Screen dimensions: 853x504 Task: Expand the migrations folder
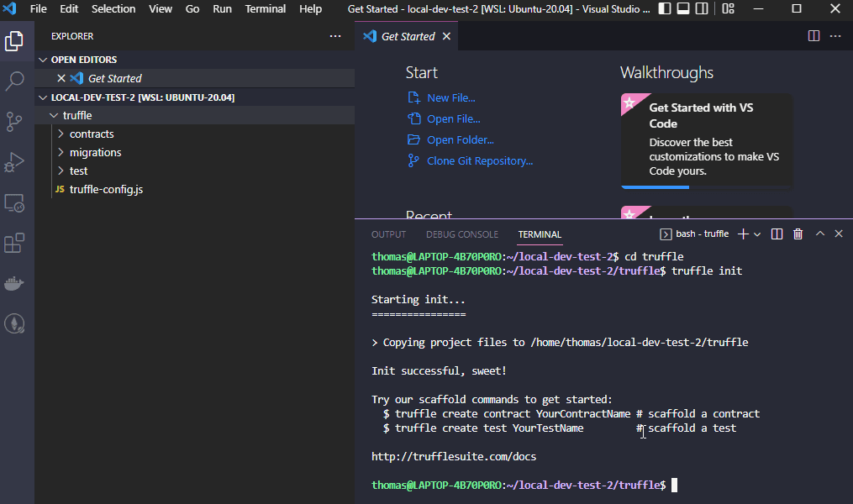pos(61,152)
